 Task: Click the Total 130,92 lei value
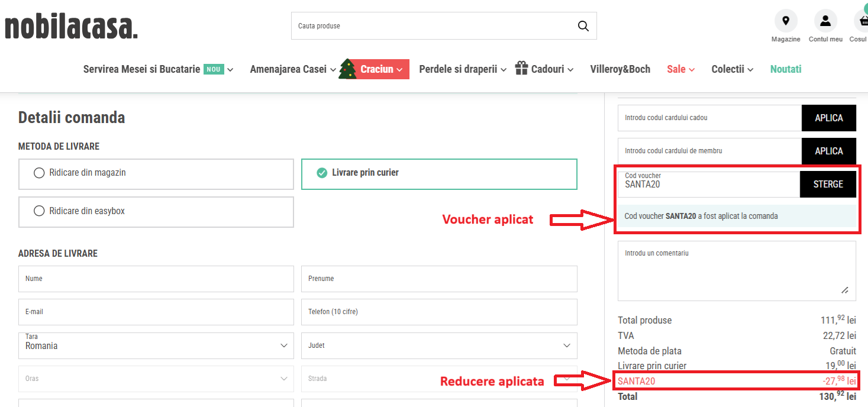point(837,396)
